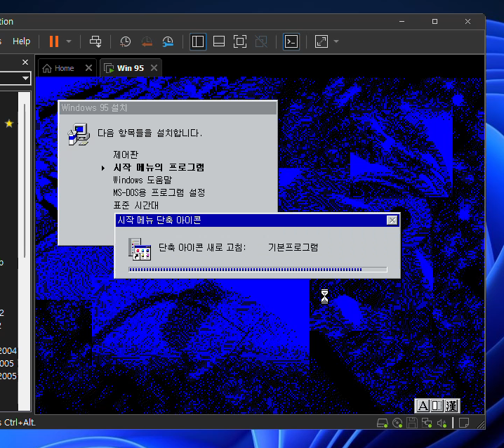The height and width of the screenshot is (448, 504).
Task: Click the IME 漢 Hanja conversion button
Action: (451, 406)
